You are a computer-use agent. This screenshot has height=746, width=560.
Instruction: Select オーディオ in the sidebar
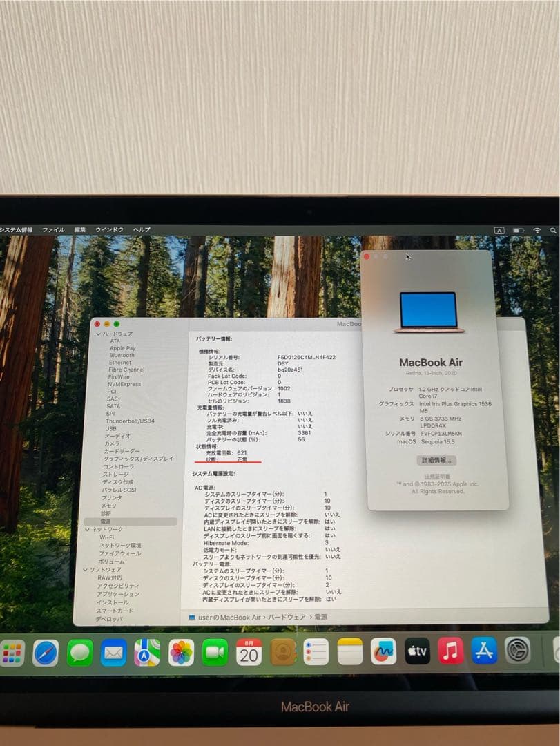click(117, 436)
